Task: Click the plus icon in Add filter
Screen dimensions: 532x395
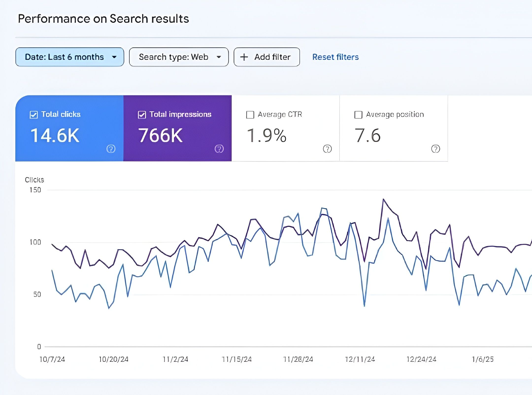Action: pyautogui.click(x=244, y=57)
